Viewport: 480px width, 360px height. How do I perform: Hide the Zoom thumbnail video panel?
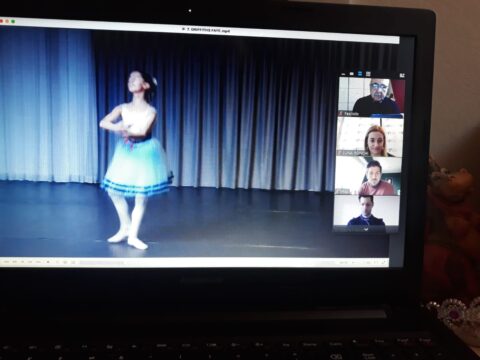click(344, 74)
